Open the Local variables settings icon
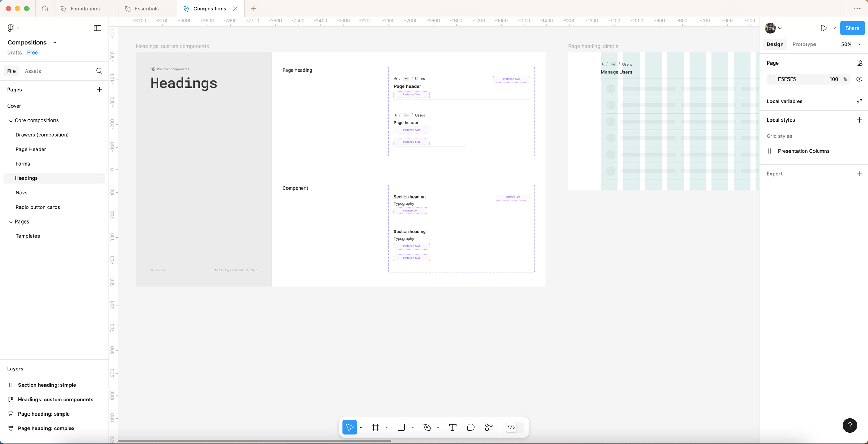Screen dimensions: 868x444 859,101
